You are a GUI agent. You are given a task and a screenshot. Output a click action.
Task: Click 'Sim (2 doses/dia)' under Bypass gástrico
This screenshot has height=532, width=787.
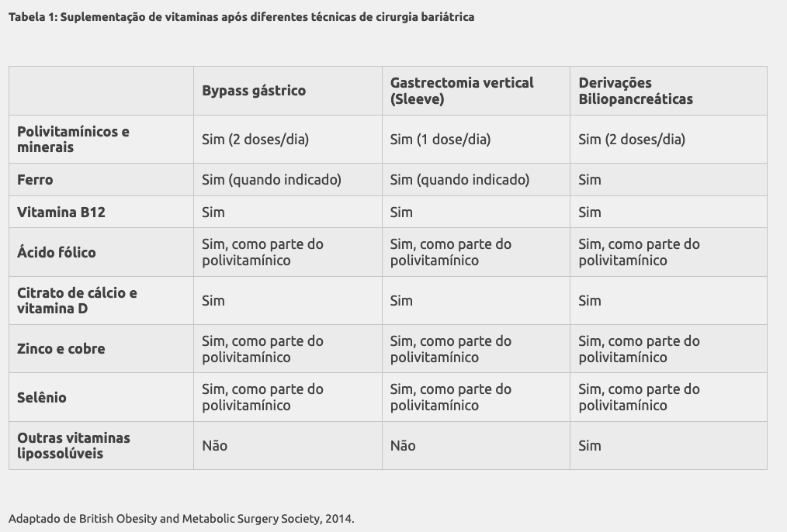tap(255, 140)
